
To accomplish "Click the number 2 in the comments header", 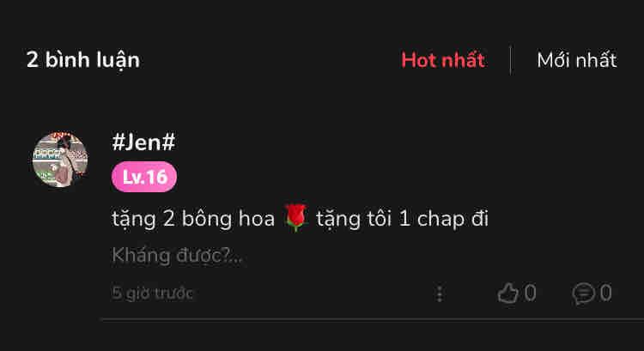I will pos(33,60).
